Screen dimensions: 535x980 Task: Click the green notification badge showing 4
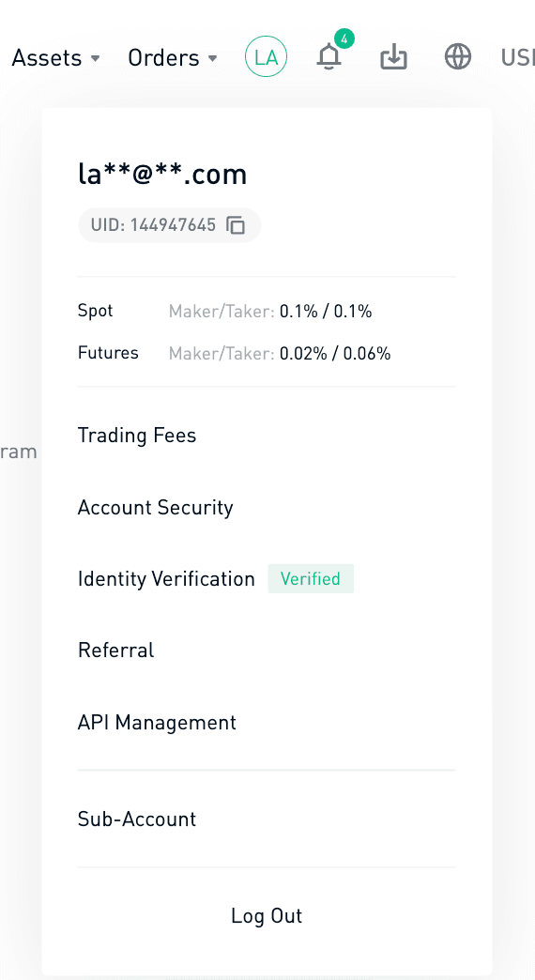tap(344, 38)
